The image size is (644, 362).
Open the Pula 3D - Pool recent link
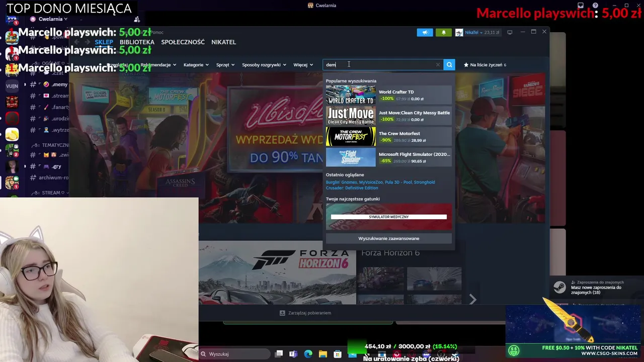[x=398, y=182]
